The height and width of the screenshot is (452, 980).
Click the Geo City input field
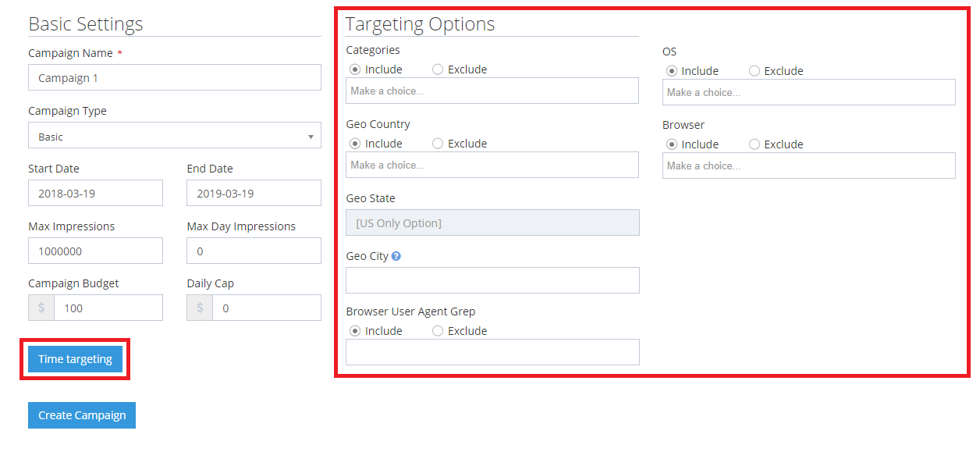492,279
